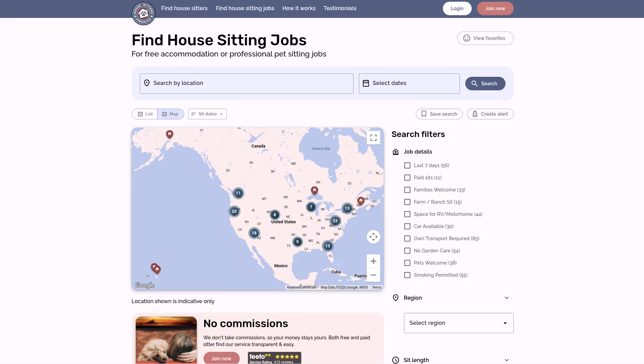This screenshot has height=364, width=644.
Task: Click the Search button
Action: point(485,84)
